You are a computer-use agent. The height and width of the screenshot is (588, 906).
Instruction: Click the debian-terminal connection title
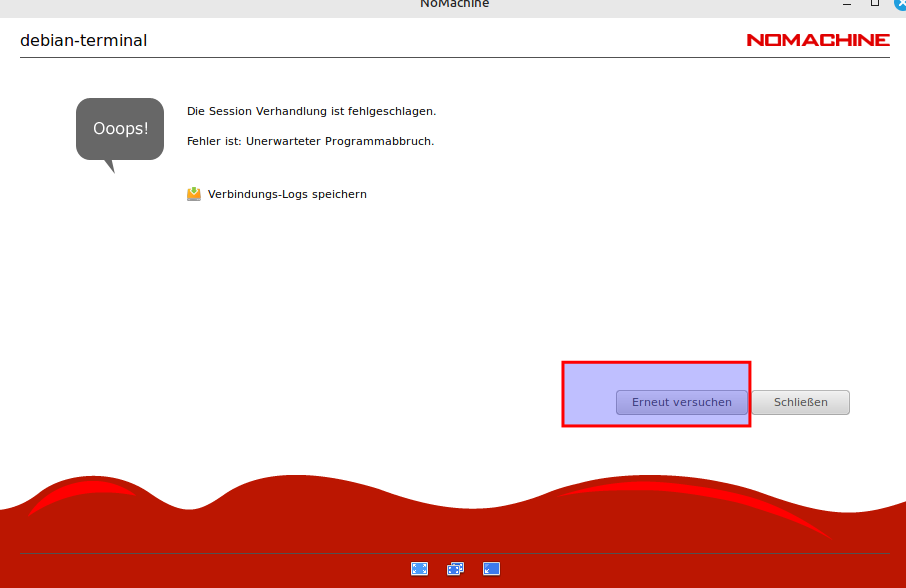(x=84, y=41)
